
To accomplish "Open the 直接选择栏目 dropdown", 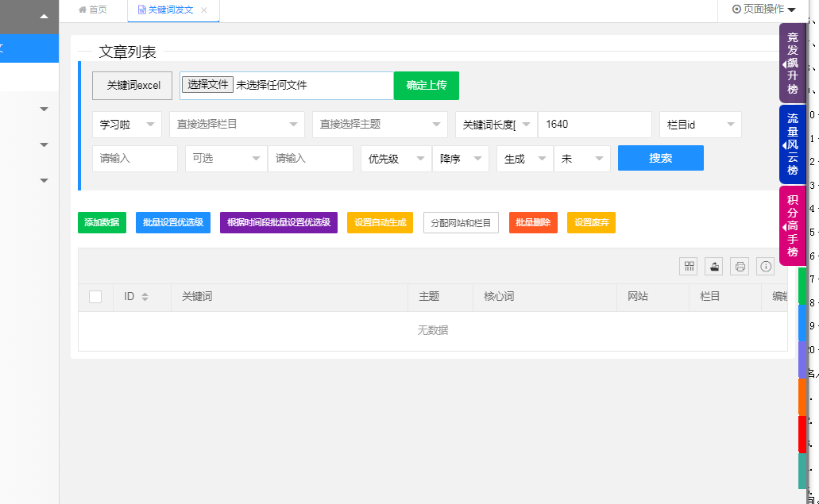I will click(x=238, y=125).
